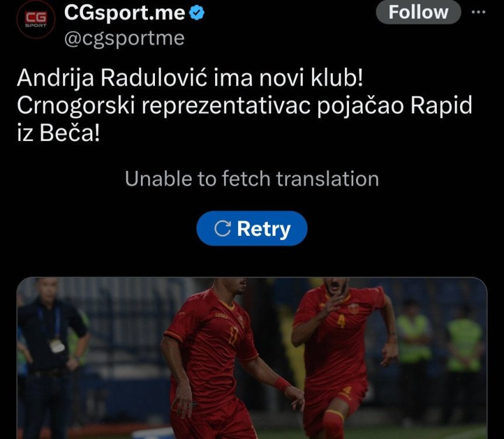Click the blue verified checkmark badge
Screen dimensions: 504x439
[196, 12]
